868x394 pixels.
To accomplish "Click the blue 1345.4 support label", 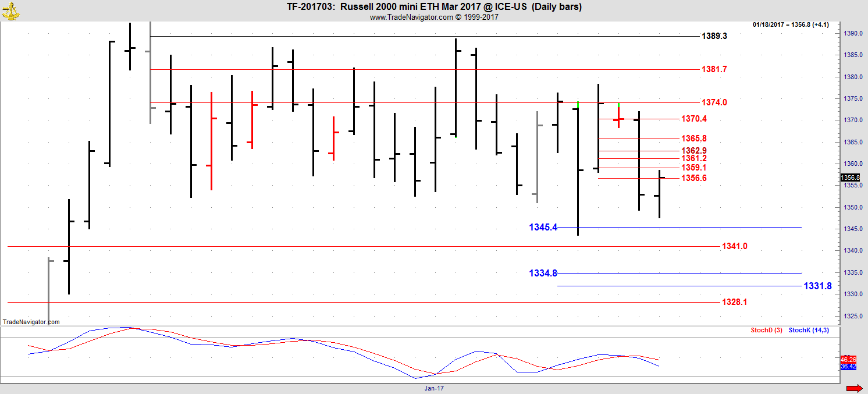I will (x=543, y=227).
